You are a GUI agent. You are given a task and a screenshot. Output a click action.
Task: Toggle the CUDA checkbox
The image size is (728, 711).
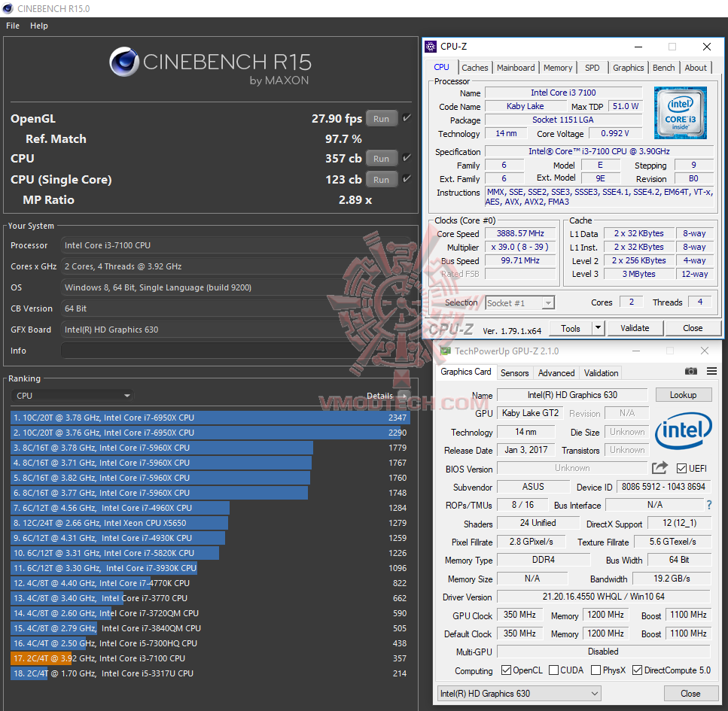coord(553,670)
